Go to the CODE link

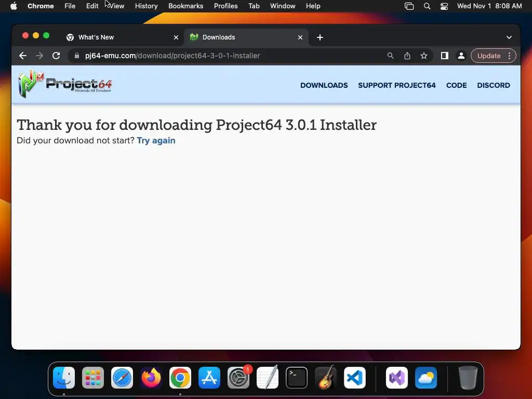point(456,85)
